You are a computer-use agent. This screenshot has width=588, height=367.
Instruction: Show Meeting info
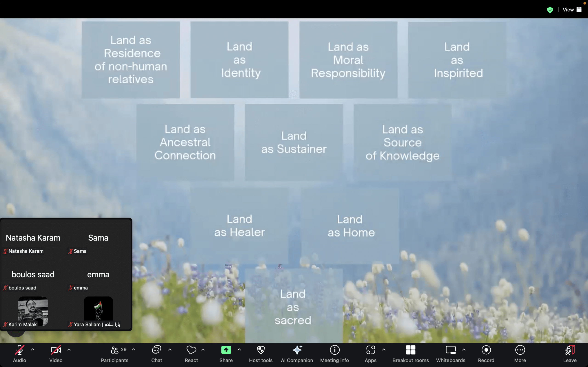pos(334,350)
